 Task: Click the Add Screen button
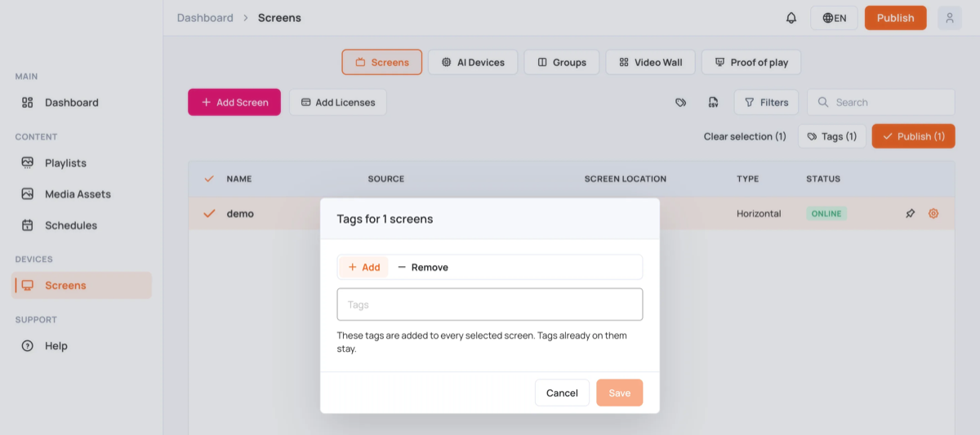(x=234, y=102)
